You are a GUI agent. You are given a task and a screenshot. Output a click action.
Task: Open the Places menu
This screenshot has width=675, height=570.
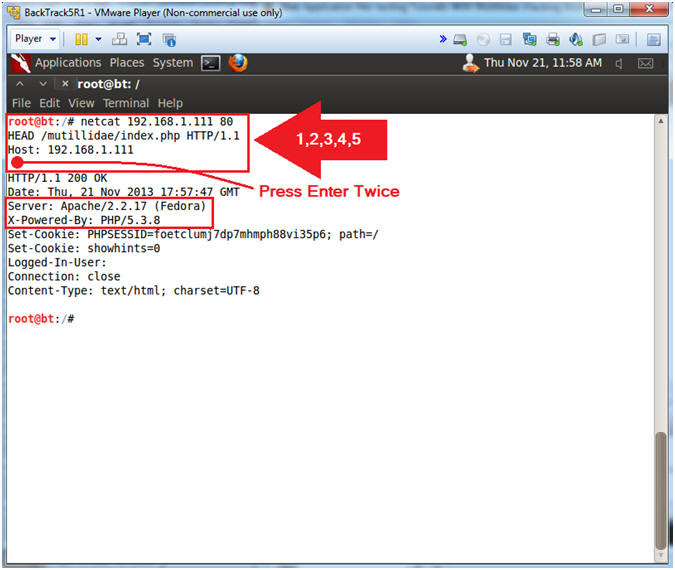[127, 63]
